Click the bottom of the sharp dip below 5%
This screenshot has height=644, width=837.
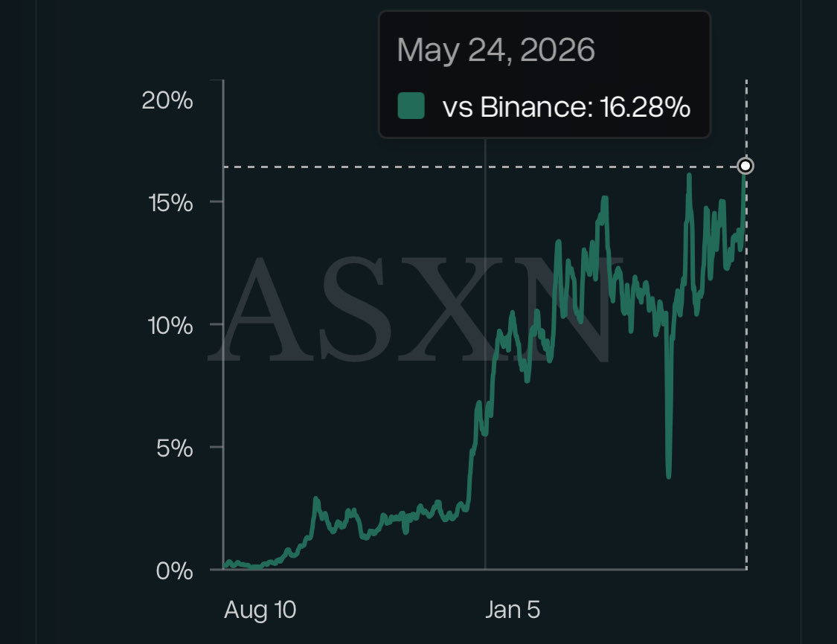[668, 475]
